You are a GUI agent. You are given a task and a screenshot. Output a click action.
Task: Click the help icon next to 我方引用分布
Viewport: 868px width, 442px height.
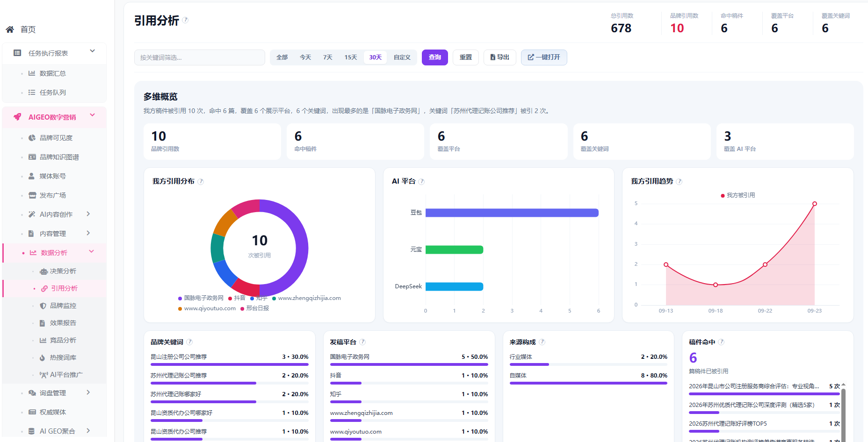pos(201,181)
